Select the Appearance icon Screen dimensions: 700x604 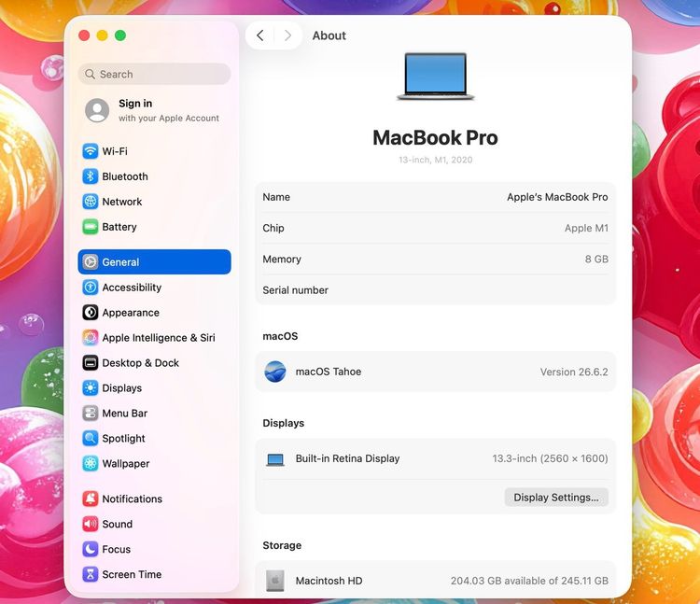(91, 313)
